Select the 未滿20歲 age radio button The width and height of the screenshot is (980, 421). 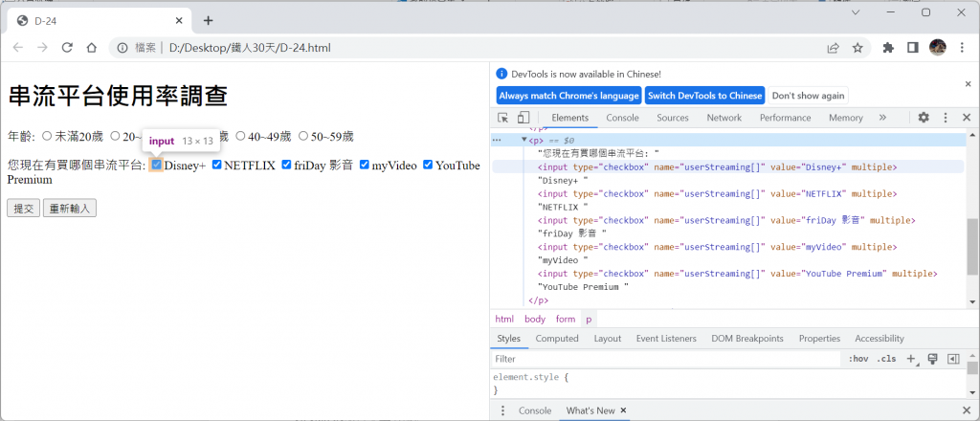tap(47, 136)
